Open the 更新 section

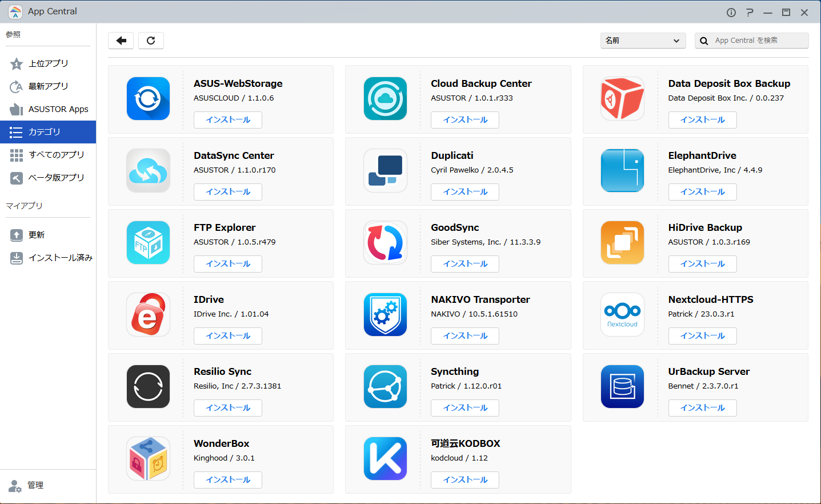coord(48,235)
